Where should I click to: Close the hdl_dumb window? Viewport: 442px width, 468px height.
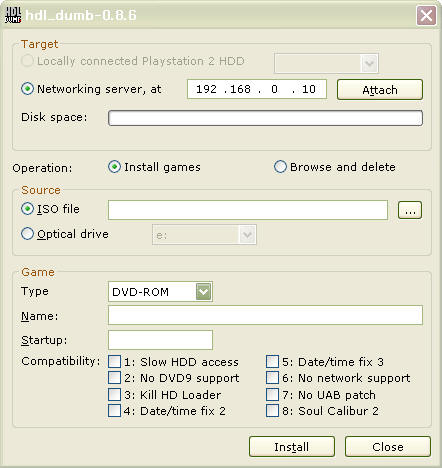pos(426,15)
